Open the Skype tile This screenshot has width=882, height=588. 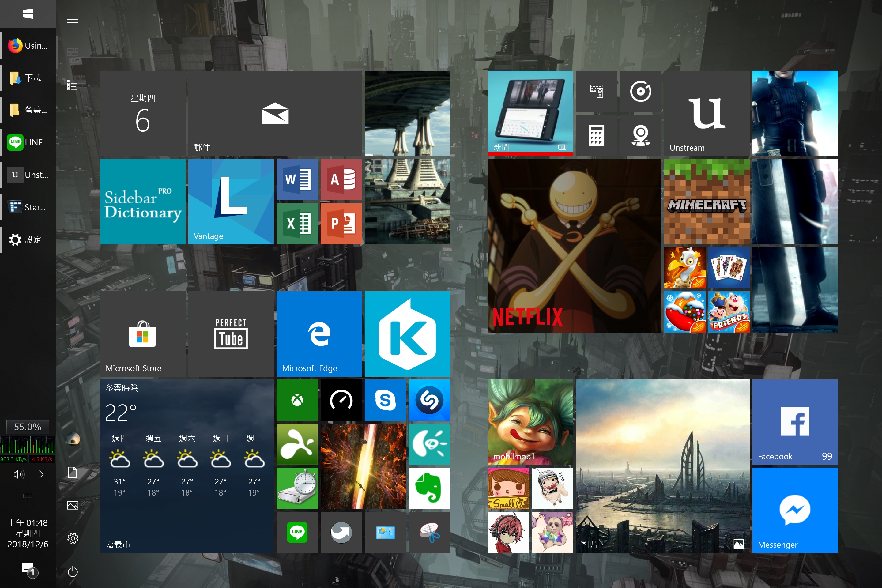[x=385, y=400]
